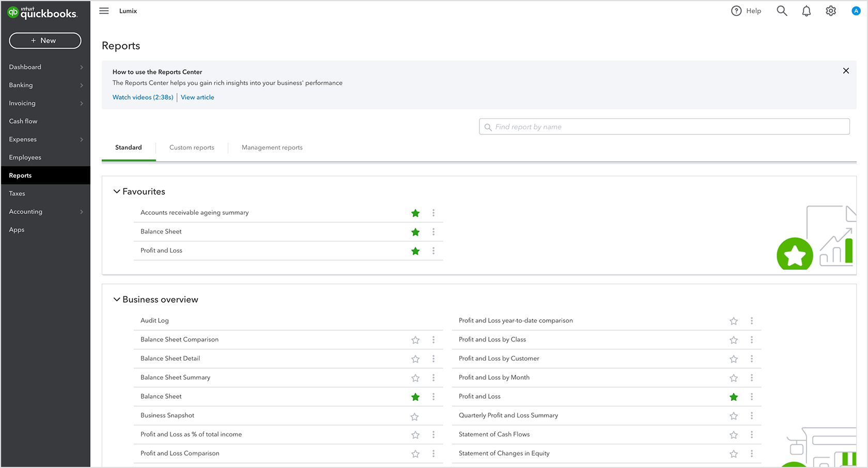Open the notifications bell icon
The image size is (868, 468).
pos(806,11)
